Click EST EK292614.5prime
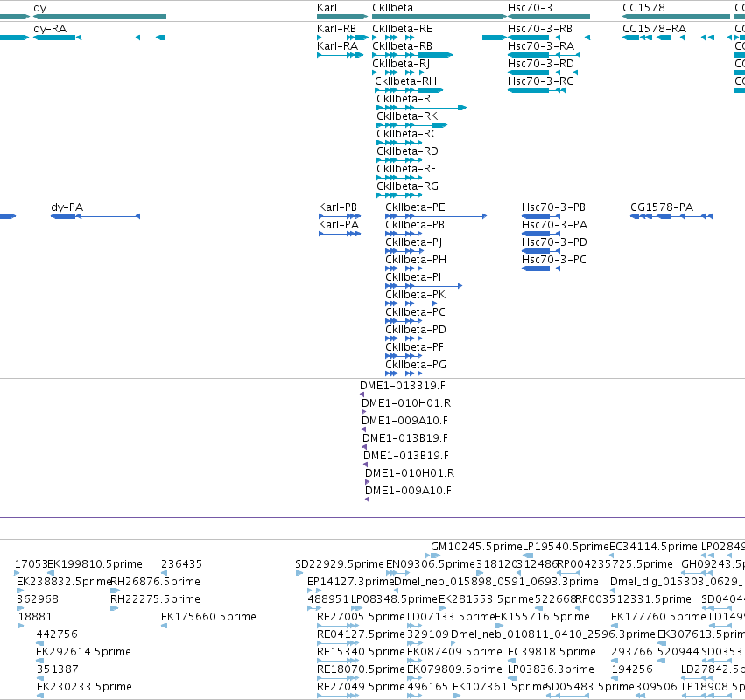 84,652
